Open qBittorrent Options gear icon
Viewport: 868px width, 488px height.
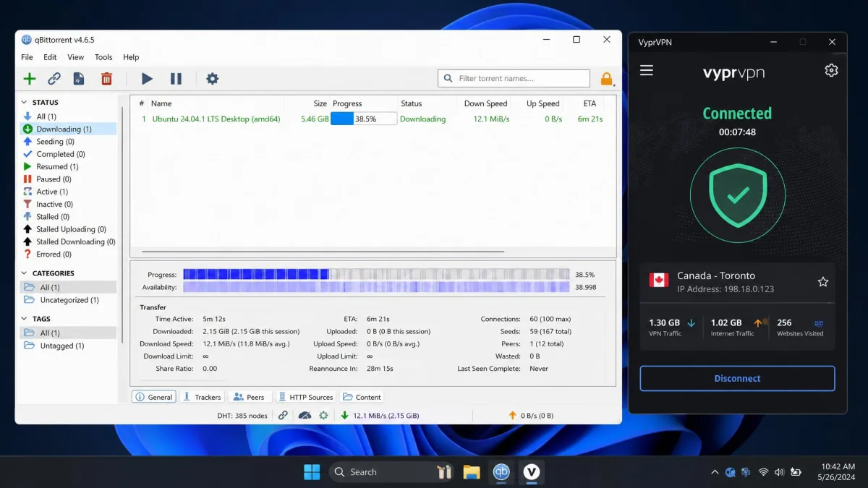coord(212,79)
